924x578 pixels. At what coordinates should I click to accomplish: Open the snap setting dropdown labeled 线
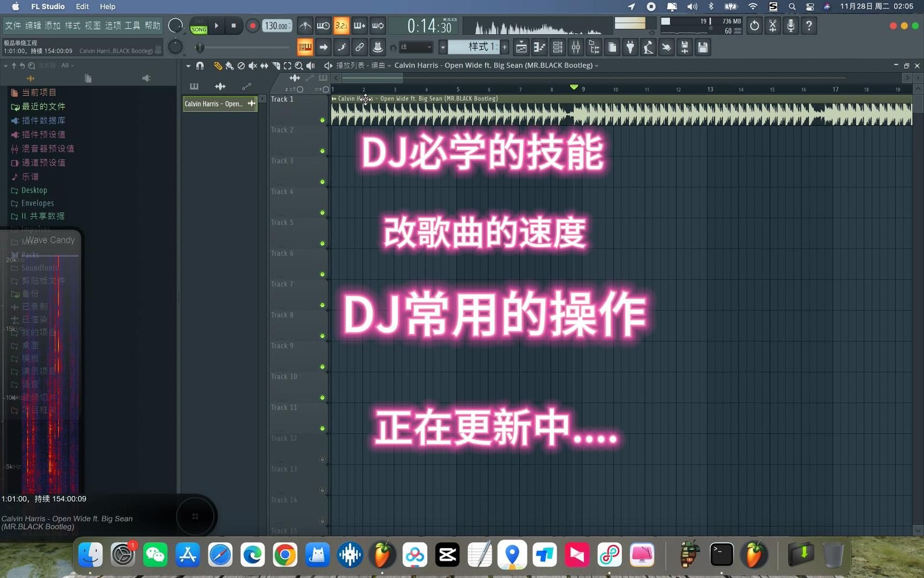point(416,47)
